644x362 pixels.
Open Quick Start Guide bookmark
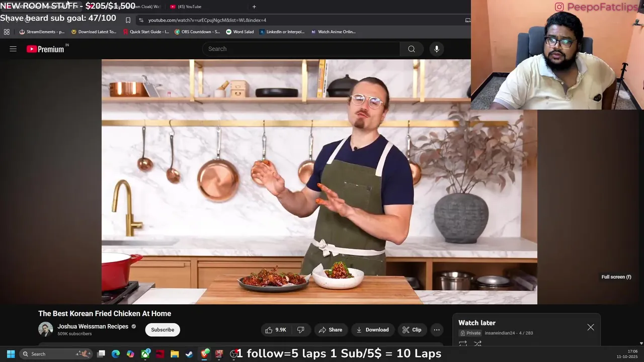pos(146,32)
